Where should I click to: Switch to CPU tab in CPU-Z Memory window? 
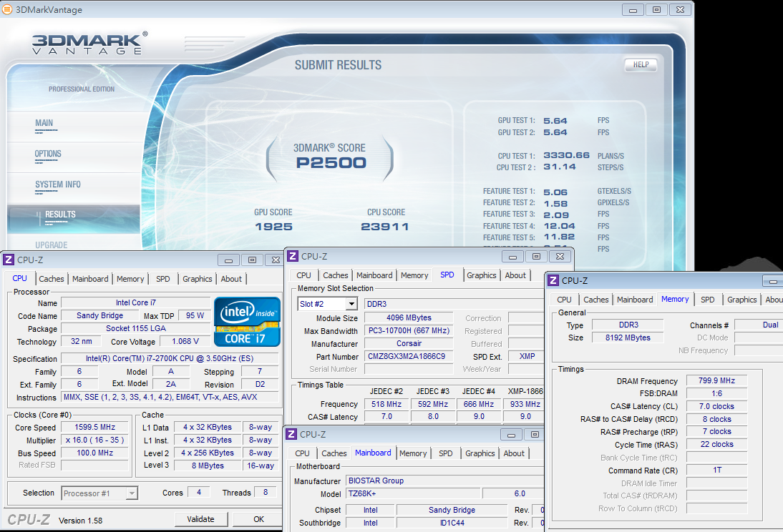tap(564, 300)
